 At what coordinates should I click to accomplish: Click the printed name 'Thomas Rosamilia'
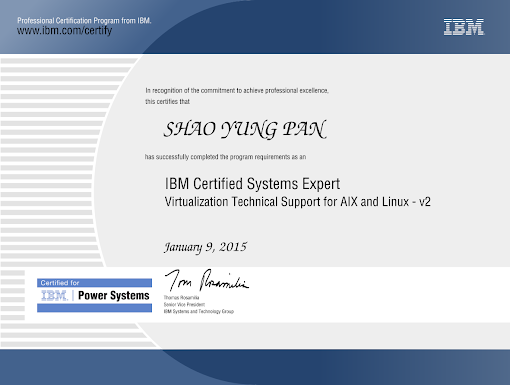[181, 297]
